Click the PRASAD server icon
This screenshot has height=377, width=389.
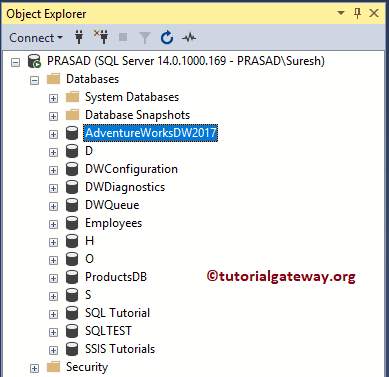34,61
